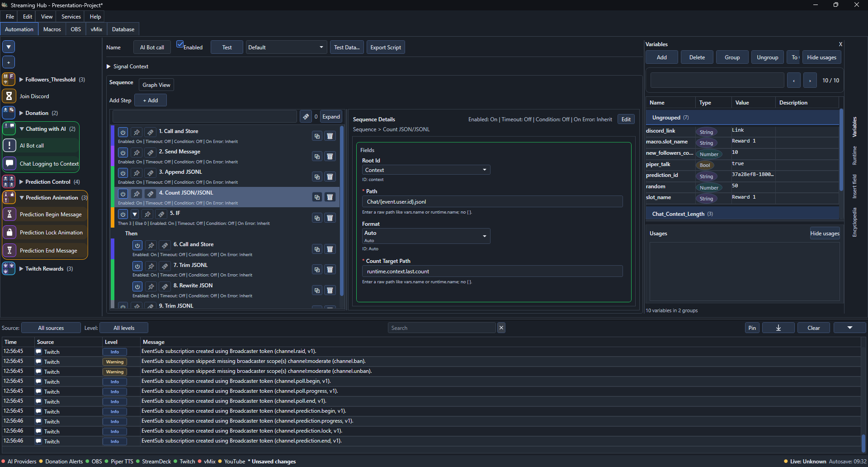The image size is (868, 467).
Task: Switch to the Macros tab
Action: point(52,29)
